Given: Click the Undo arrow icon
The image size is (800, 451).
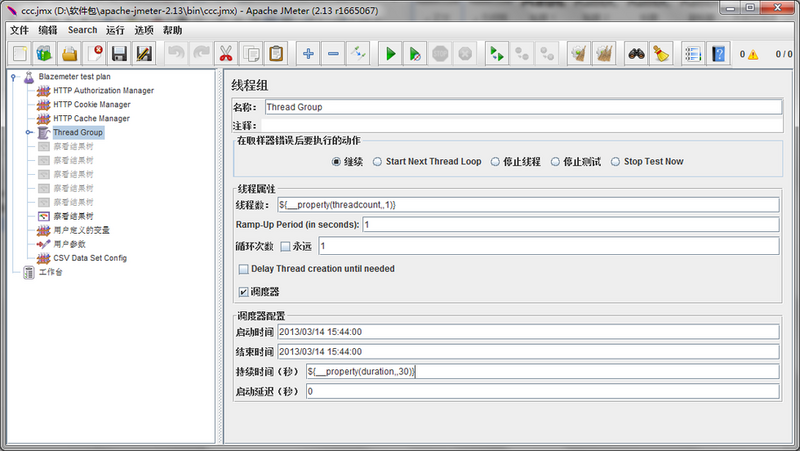Looking at the screenshot, I should [x=176, y=54].
